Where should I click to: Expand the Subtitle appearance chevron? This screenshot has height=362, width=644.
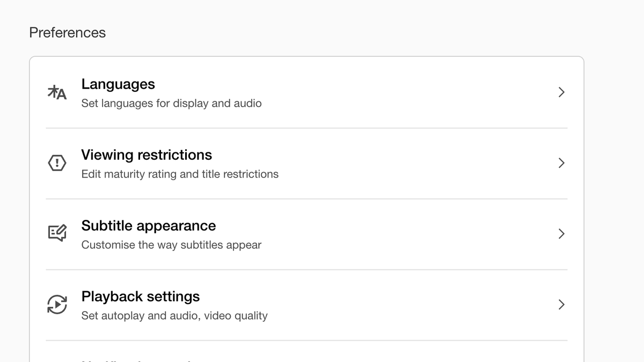point(561,233)
